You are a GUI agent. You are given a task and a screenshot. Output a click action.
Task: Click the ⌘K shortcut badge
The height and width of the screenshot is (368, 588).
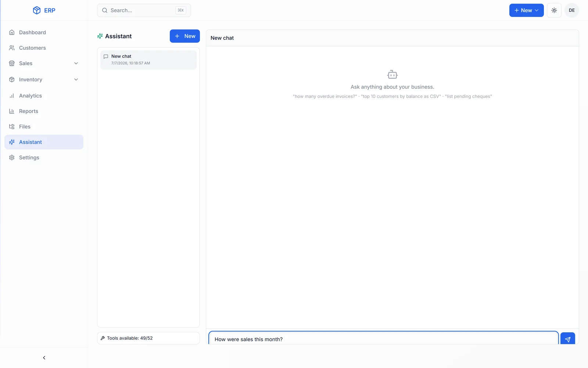[x=181, y=10]
